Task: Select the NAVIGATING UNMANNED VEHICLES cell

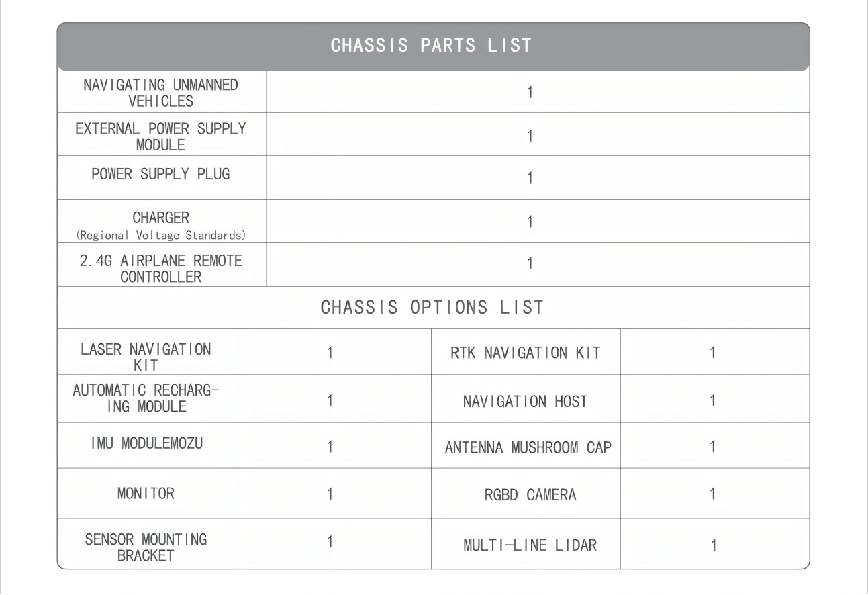Action: coord(161,93)
